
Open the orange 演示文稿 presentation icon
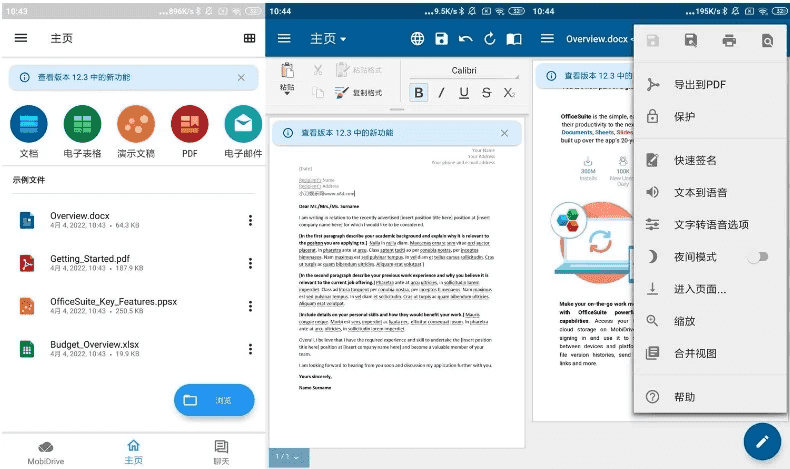[x=136, y=125]
